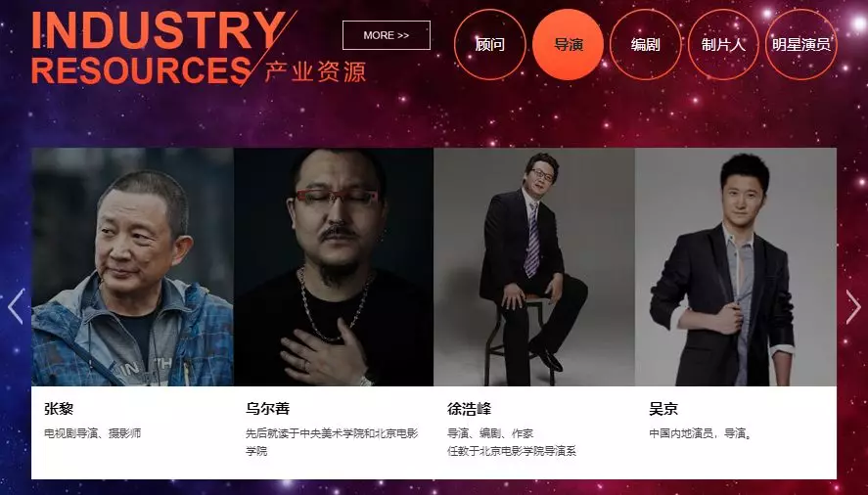
Task: Click the name 乌尔善
Action: [x=268, y=409]
